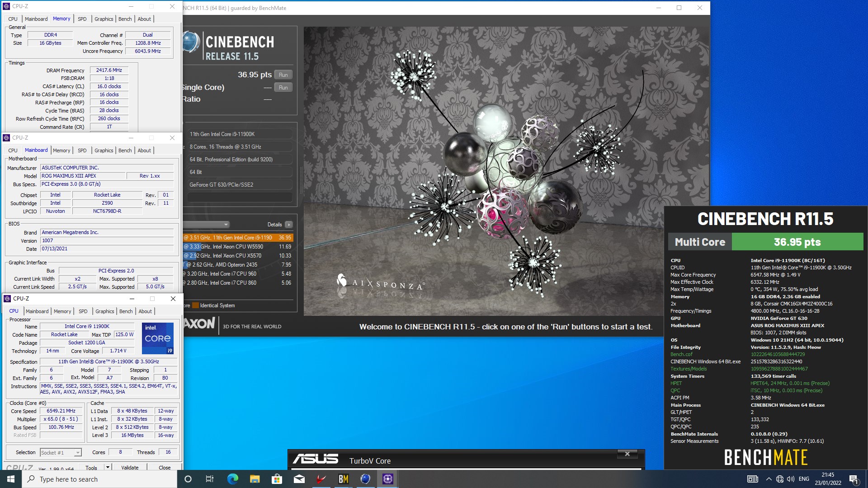This screenshot has height=488, width=868.
Task: Launch Microsoft Edge from the taskbar
Action: tap(232, 479)
